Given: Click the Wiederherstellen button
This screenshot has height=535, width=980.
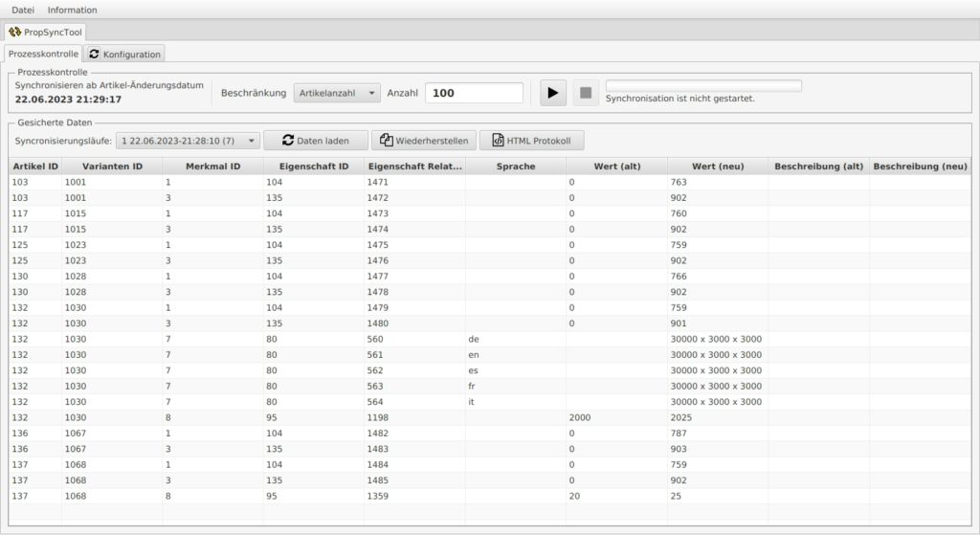Looking at the screenshot, I should (x=424, y=141).
